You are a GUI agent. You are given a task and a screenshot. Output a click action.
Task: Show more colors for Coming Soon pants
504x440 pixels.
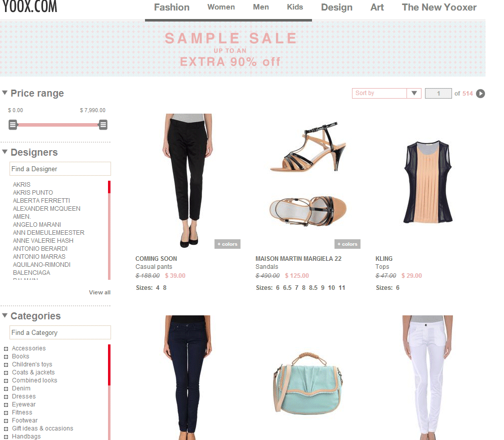click(x=227, y=244)
